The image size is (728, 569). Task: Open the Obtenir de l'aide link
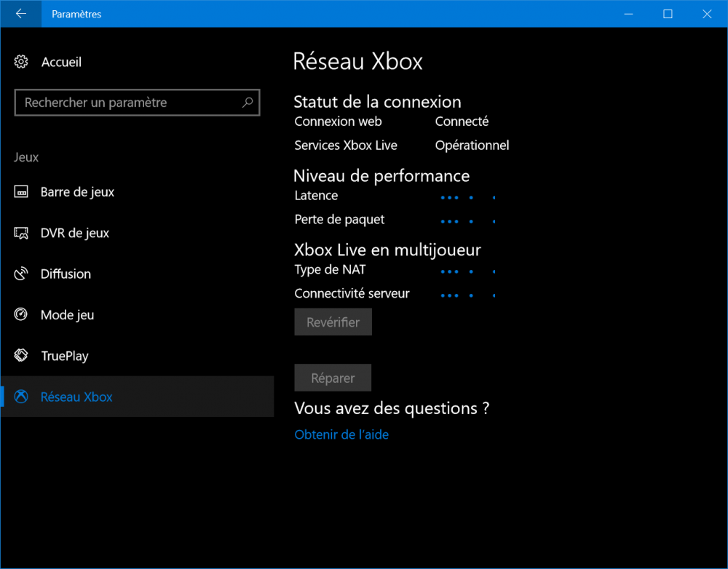(341, 434)
